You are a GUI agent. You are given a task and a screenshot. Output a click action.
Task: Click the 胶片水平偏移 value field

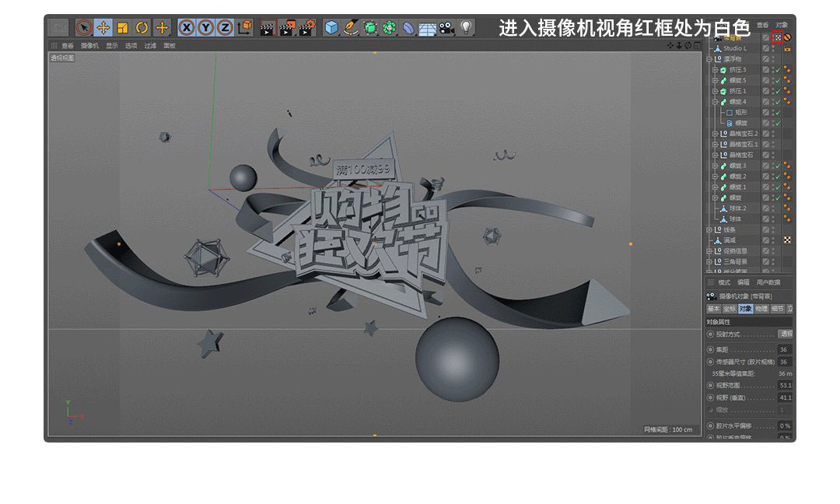tap(785, 425)
